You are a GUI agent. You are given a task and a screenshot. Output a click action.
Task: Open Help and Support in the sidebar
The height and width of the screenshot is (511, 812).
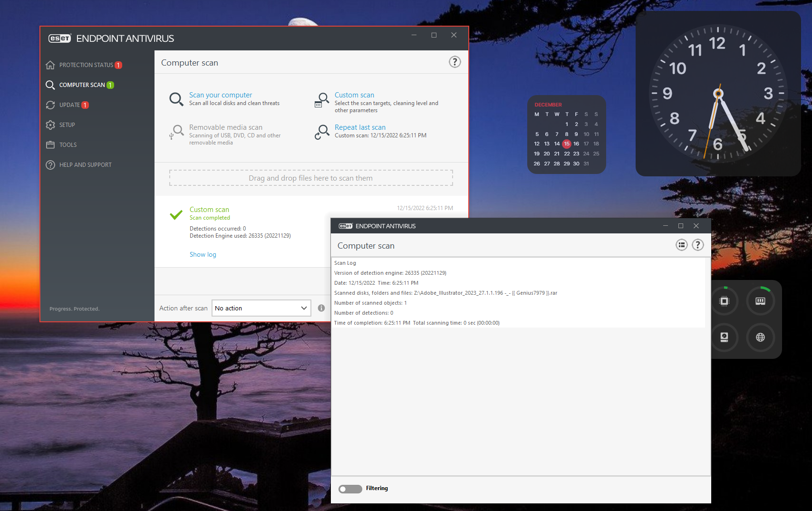[x=78, y=165]
